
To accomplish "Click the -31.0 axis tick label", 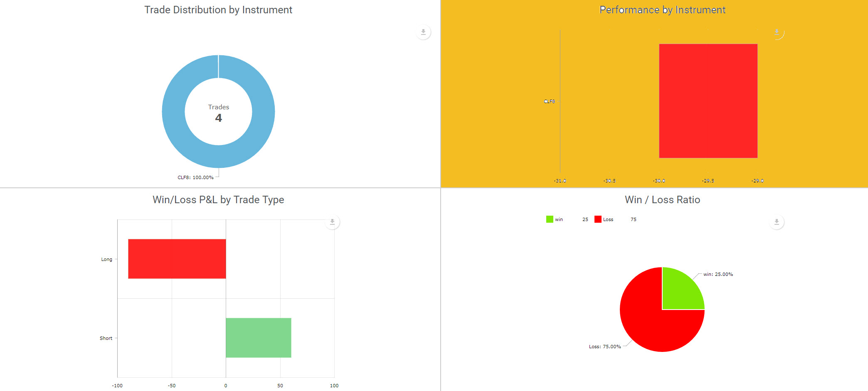I will (560, 181).
